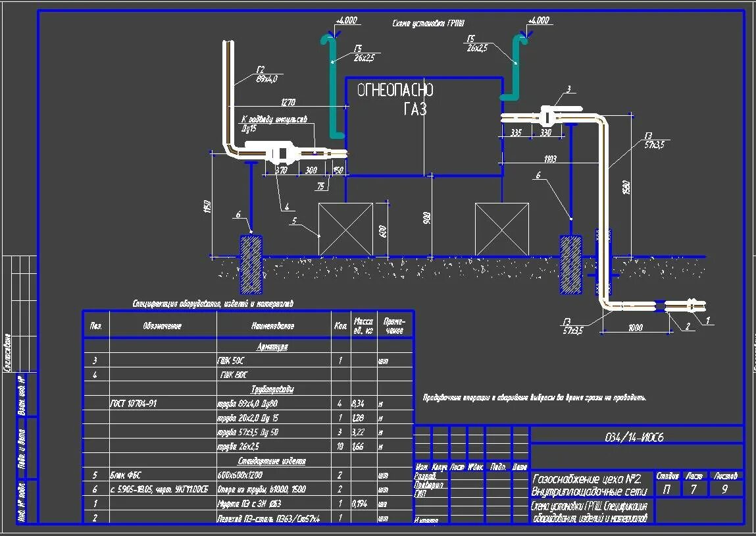Click the 8,34 mass value
Image resolution: width=756 pixels, height=536 pixels.
click(358, 404)
